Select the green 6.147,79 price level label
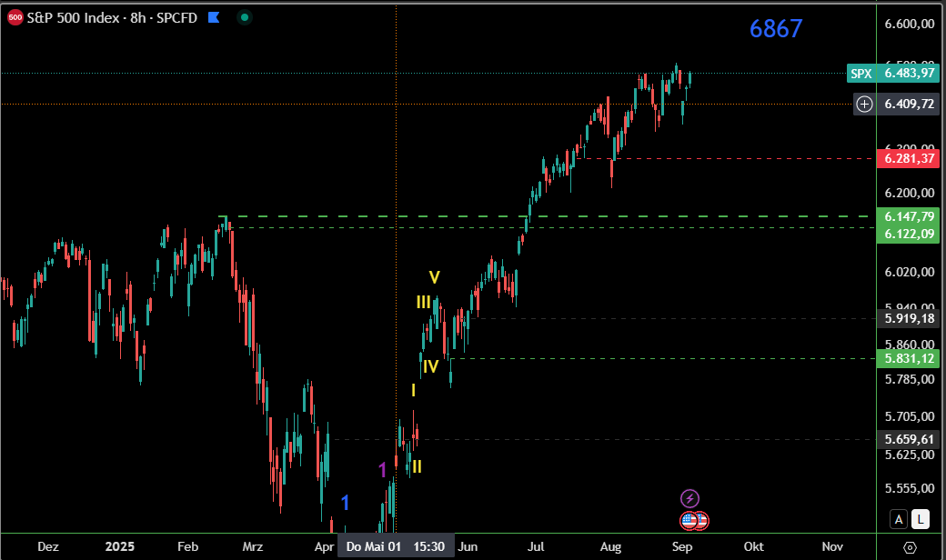This screenshot has width=946, height=560. 909,216
